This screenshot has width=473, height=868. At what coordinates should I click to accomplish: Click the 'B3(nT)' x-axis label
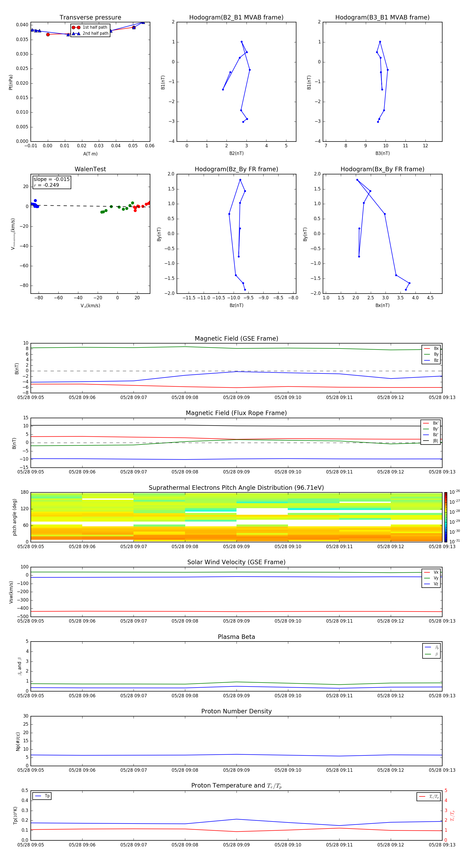382,153
